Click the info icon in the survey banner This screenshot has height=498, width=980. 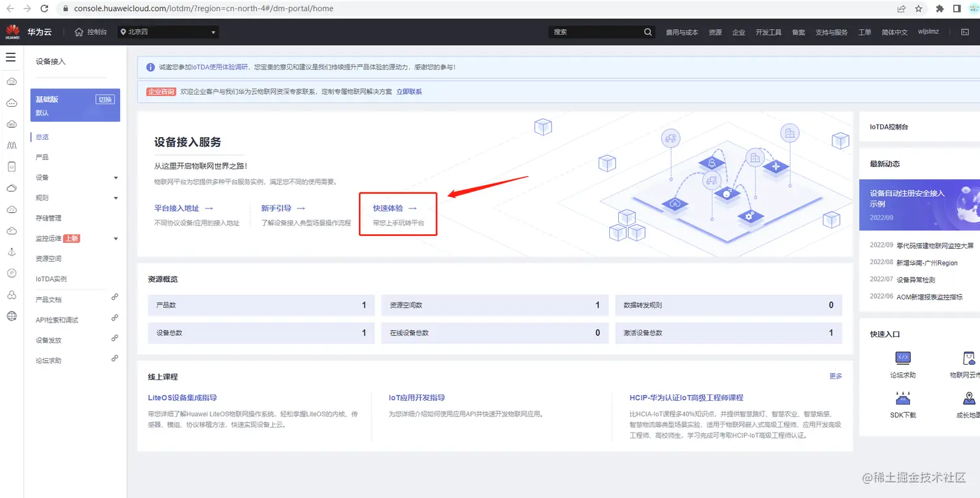pyautogui.click(x=150, y=67)
